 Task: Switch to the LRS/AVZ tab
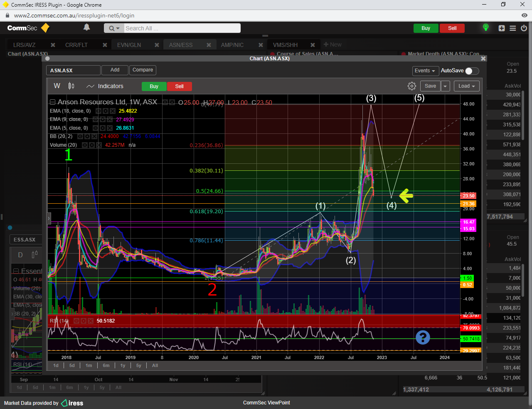point(25,45)
